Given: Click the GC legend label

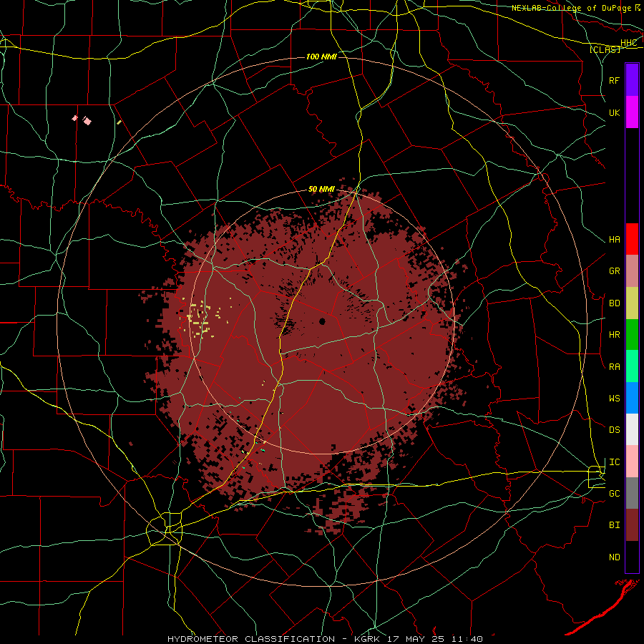Looking at the screenshot, I should pyautogui.click(x=615, y=493).
